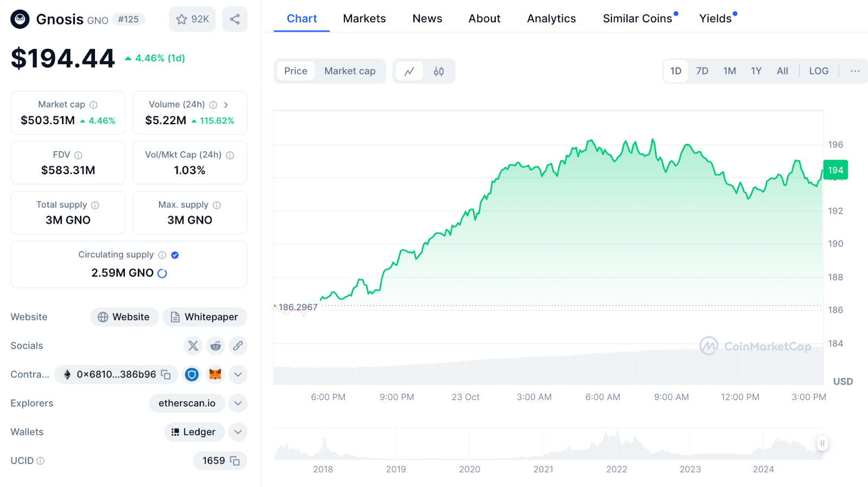
Task: Click the $583.31M FDV value
Action: click(68, 170)
